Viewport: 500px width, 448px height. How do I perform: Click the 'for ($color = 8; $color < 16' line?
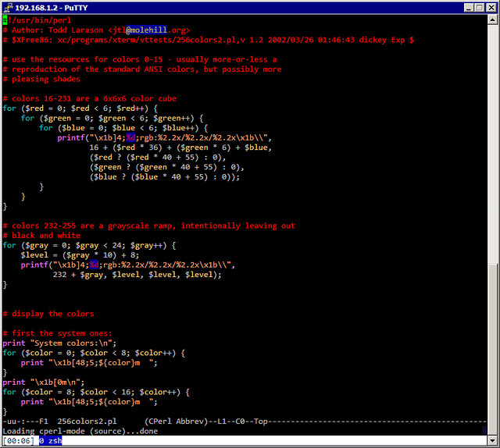click(96, 392)
